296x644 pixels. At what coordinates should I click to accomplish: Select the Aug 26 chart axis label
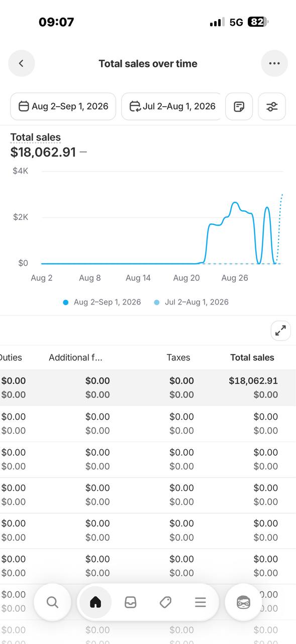pyautogui.click(x=235, y=278)
